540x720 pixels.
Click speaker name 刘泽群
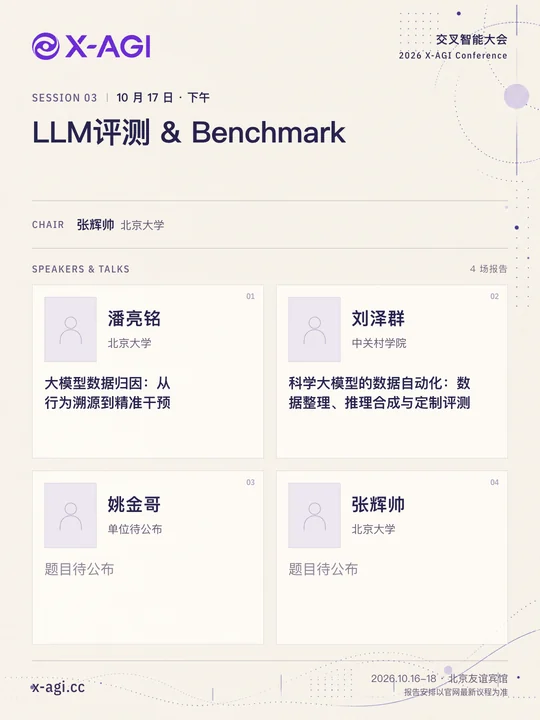(x=378, y=318)
